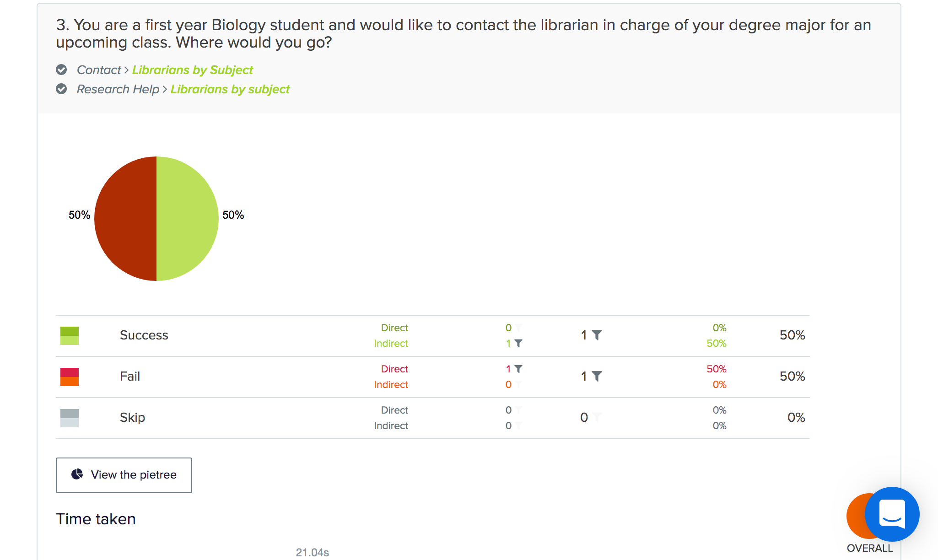Select the Fail color swatch
The height and width of the screenshot is (560, 938).
point(70,377)
